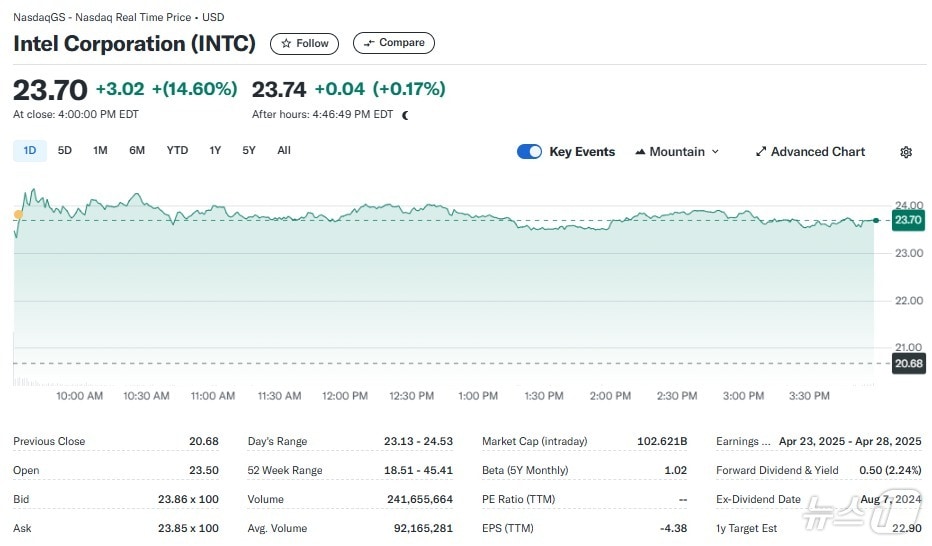
Task: Follow Intel Corporation stock
Action: [304, 44]
